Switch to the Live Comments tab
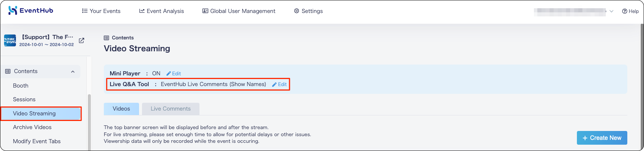The width and height of the screenshot is (644, 151). click(171, 109)
